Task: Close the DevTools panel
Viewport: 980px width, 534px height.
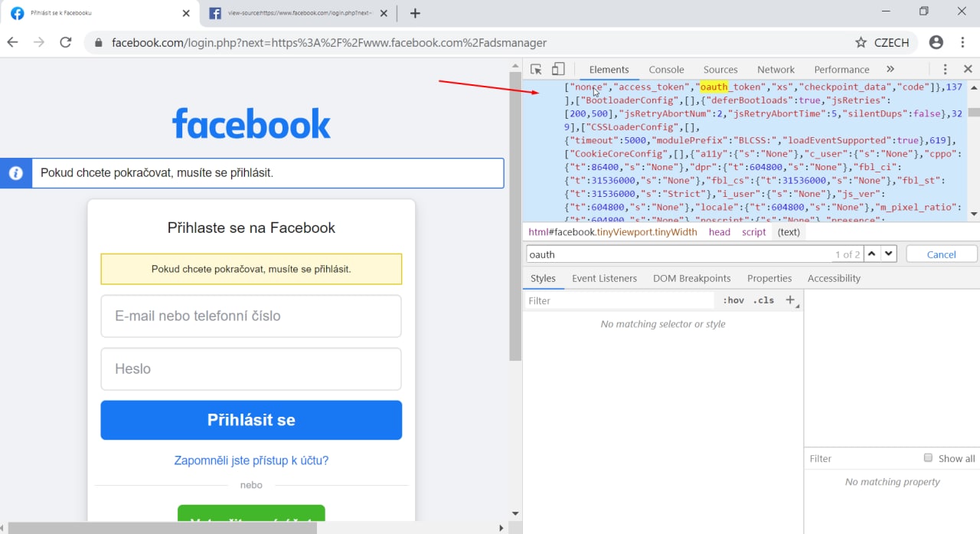Action: point(968,69)
